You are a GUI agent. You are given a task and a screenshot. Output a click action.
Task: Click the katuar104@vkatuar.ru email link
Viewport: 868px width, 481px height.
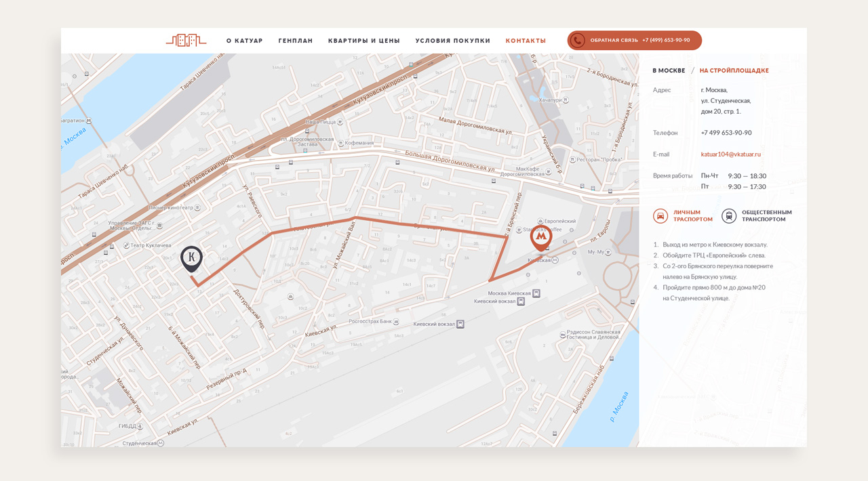coord(730,154)
